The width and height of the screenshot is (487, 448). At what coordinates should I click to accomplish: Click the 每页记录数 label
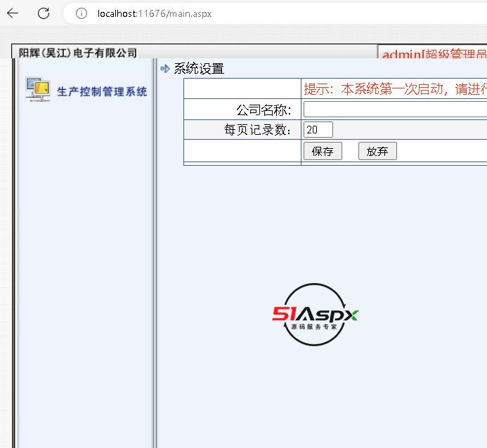tap(257, 130)
